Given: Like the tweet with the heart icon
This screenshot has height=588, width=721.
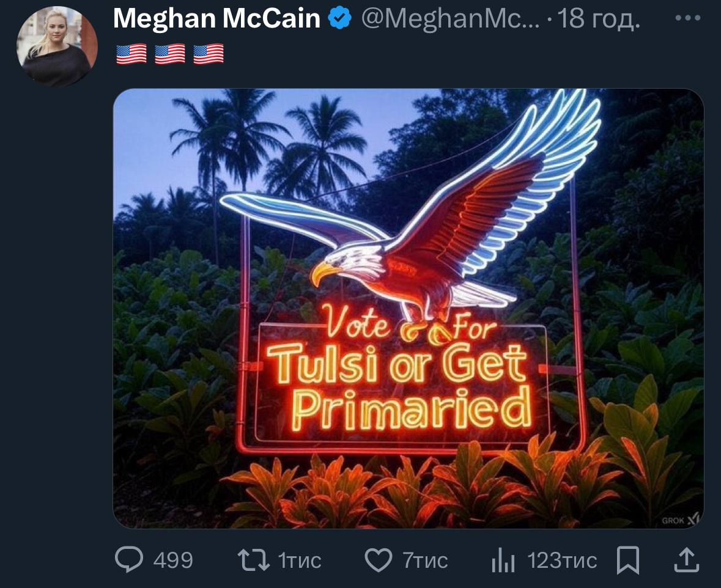Looking at the screenshot, I should click(x=378, y=560).
